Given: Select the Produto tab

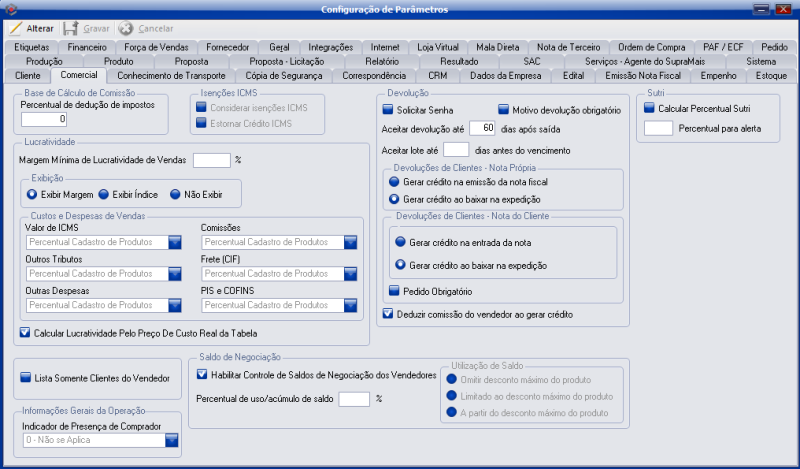Looking at the screenshot, I should click(118, 61).
